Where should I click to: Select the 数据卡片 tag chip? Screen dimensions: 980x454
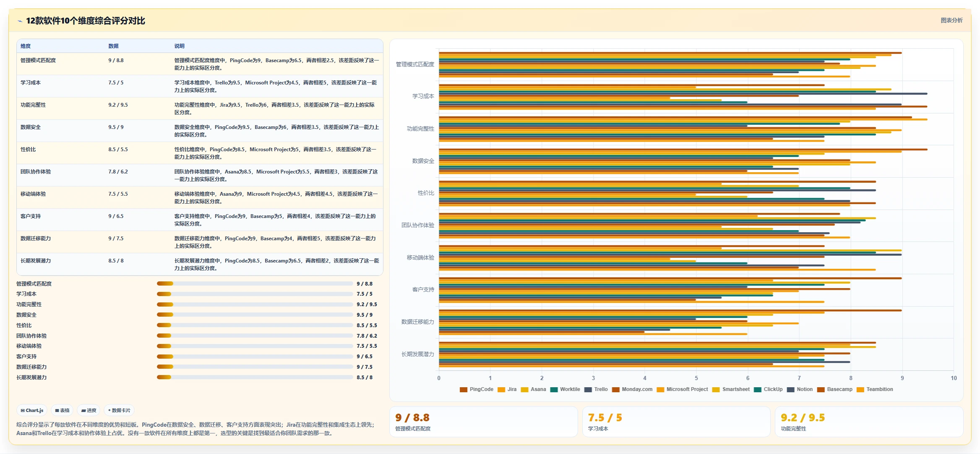(120, 410)
